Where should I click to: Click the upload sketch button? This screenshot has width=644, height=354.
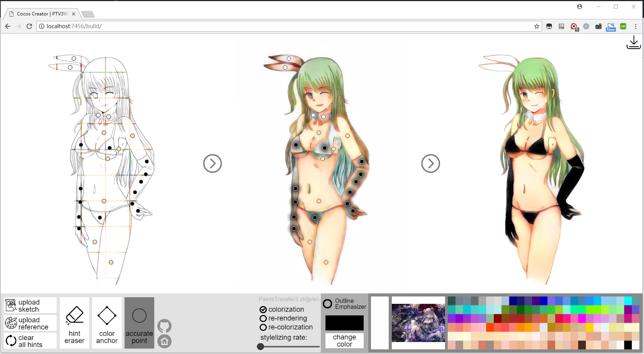(x=30, y=305)
